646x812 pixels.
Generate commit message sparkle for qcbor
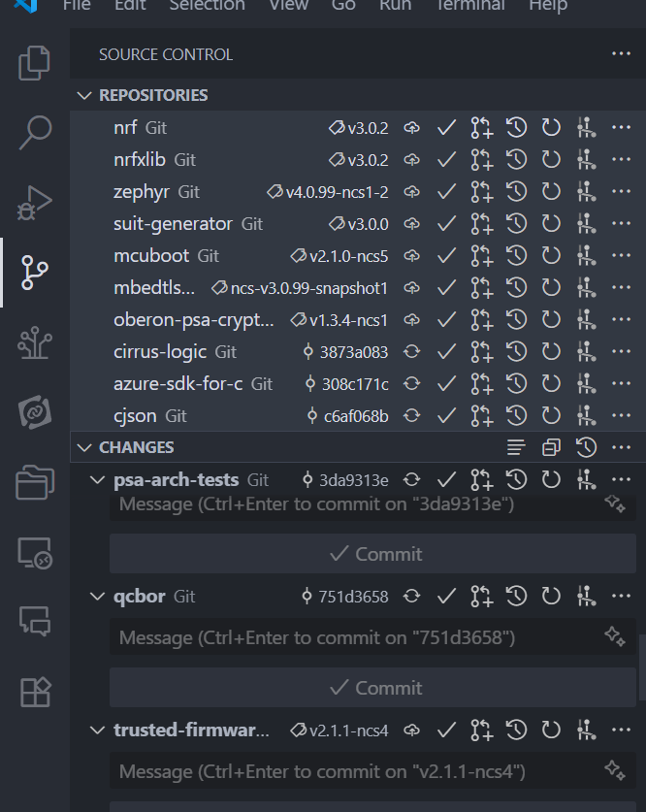(615, 636)
